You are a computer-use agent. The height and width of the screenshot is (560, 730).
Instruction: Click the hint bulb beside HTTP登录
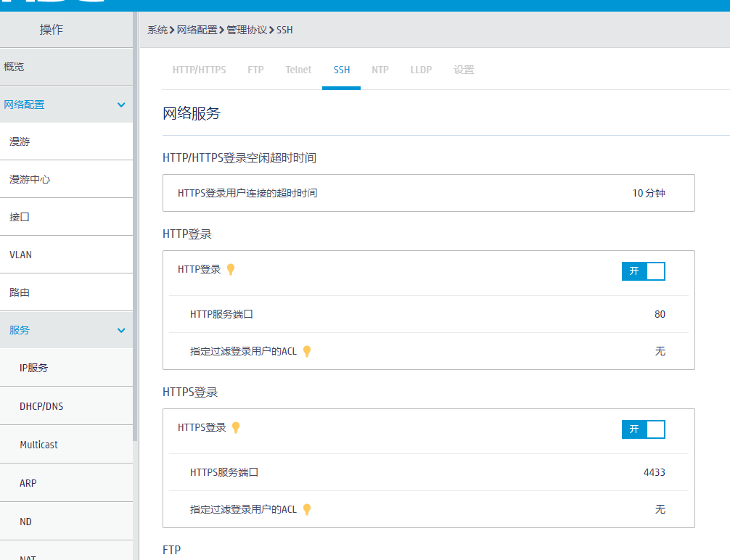click(x=231, y=270)
